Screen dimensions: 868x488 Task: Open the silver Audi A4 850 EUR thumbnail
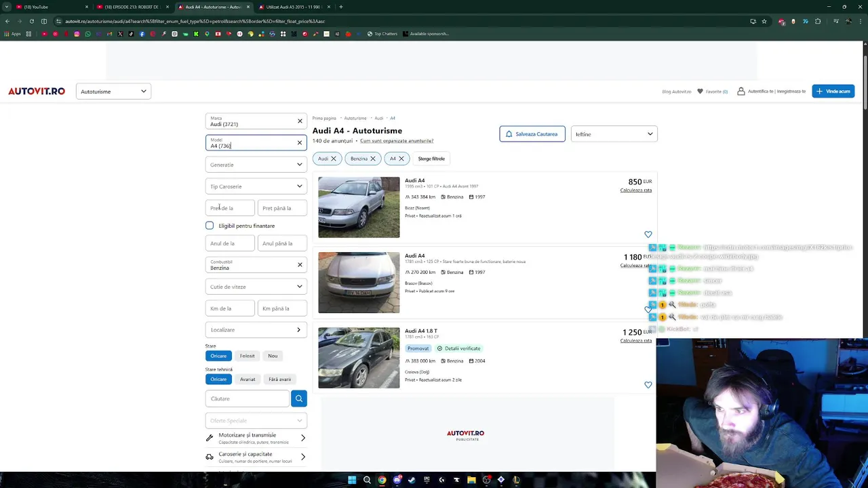tap(359, 207)
